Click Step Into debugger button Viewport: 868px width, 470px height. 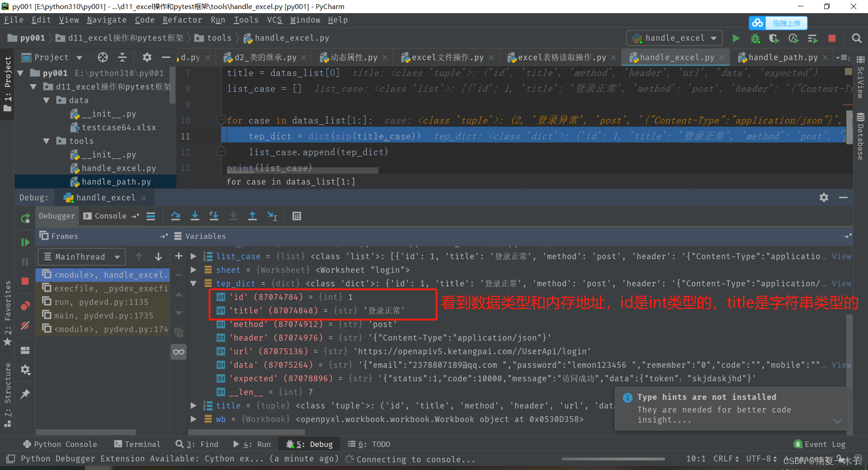coord(195,216)
